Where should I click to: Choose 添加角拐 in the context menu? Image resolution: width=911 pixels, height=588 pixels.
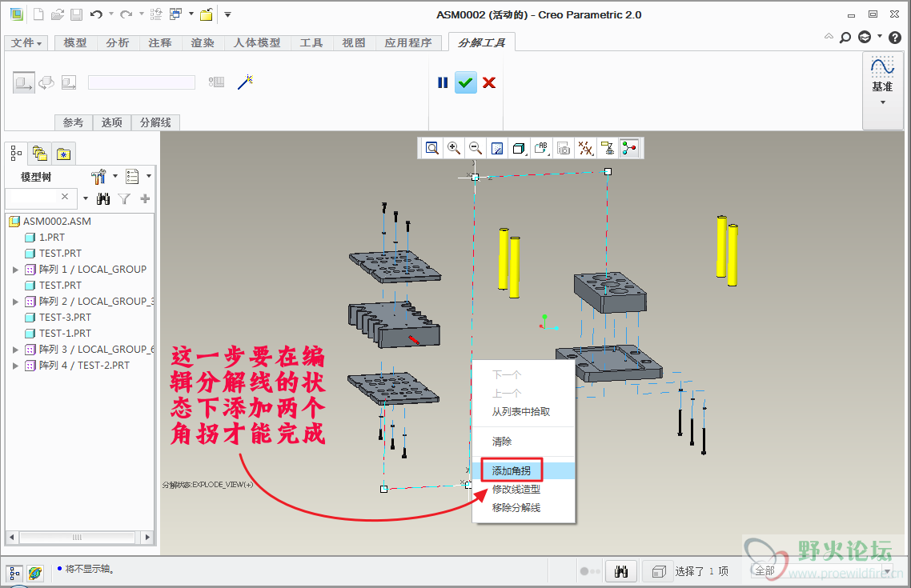524,470
